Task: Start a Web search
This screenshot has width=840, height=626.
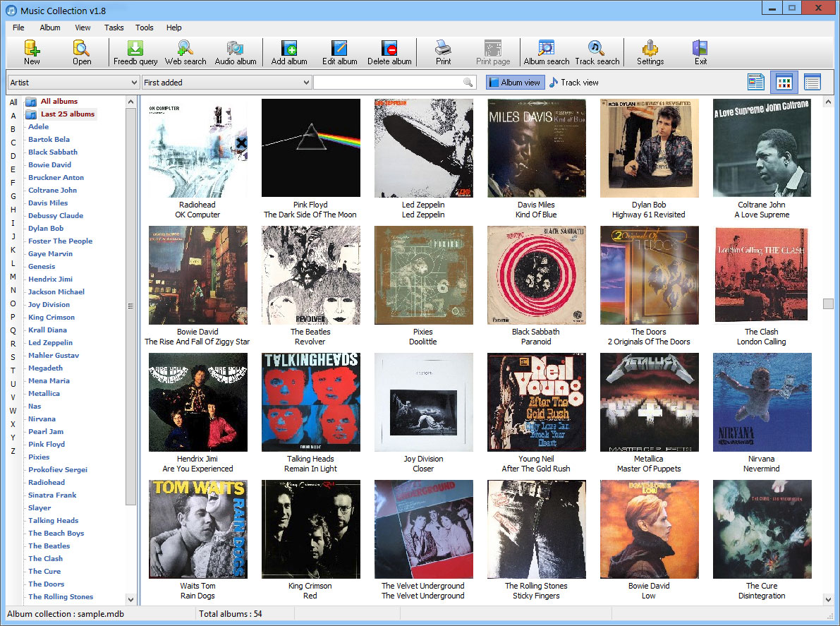Action: (x=185, y=52)
